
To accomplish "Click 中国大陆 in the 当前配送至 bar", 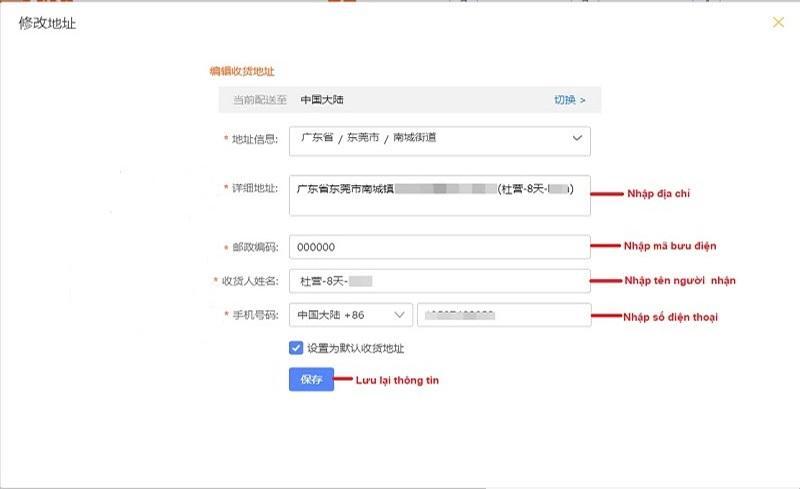I will coord(323,100).
